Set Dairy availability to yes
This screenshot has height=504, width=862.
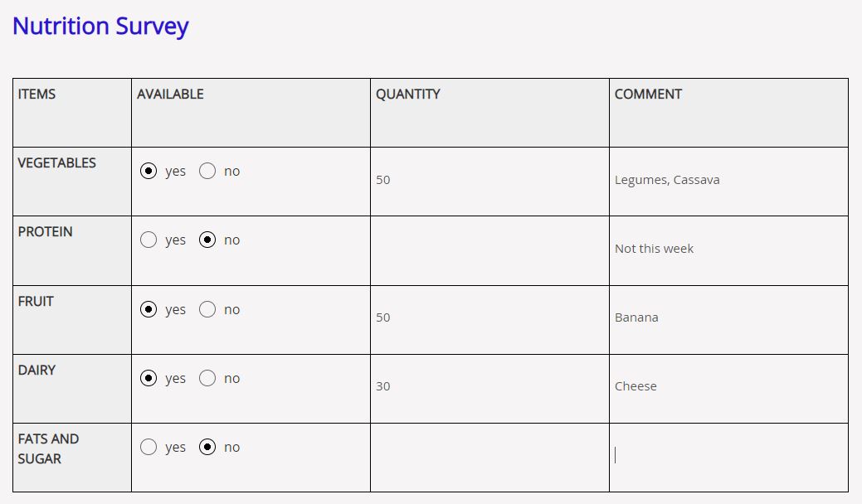[x=149, y=378]
